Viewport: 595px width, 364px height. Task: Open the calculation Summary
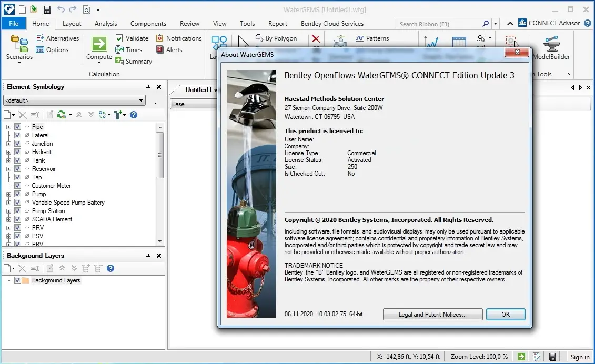tap(134, 61)
